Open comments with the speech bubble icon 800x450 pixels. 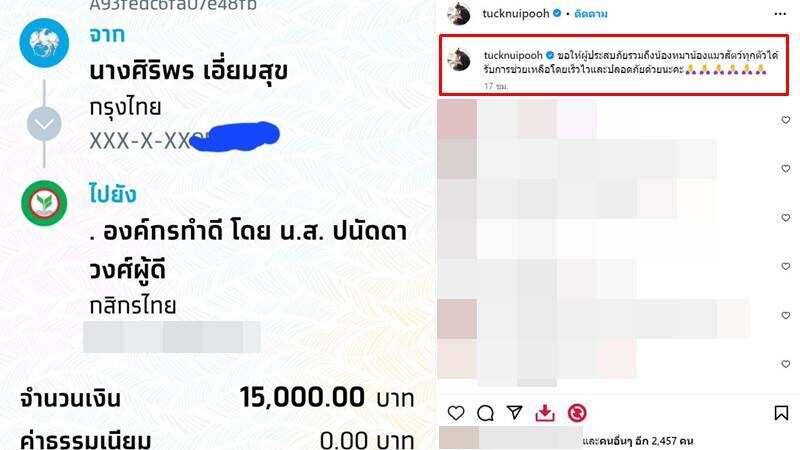[485, 413]
